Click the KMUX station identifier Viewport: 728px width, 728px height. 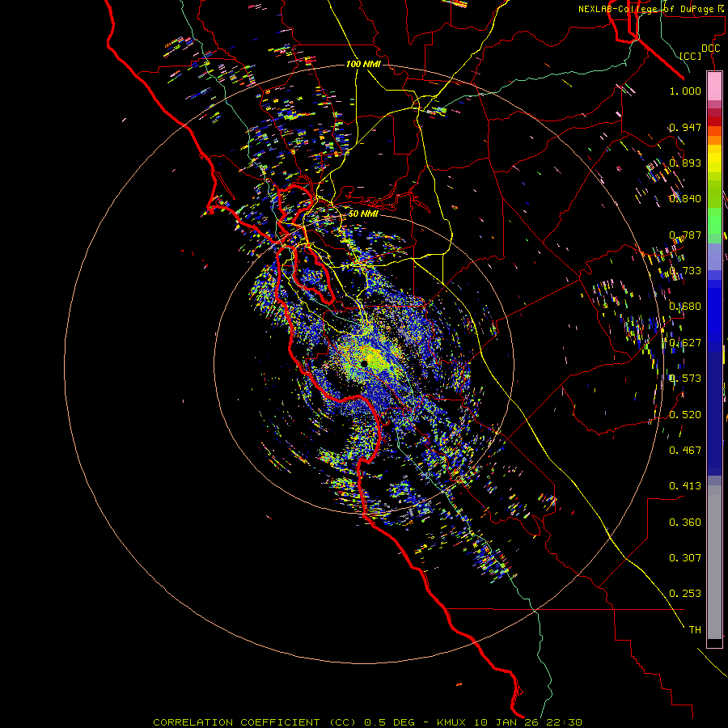point(452,722)
